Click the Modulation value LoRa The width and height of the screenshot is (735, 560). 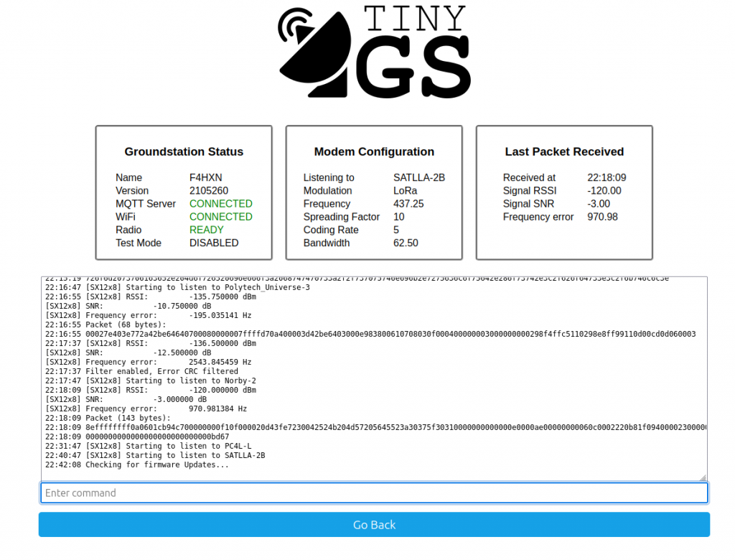pos(405,191)
